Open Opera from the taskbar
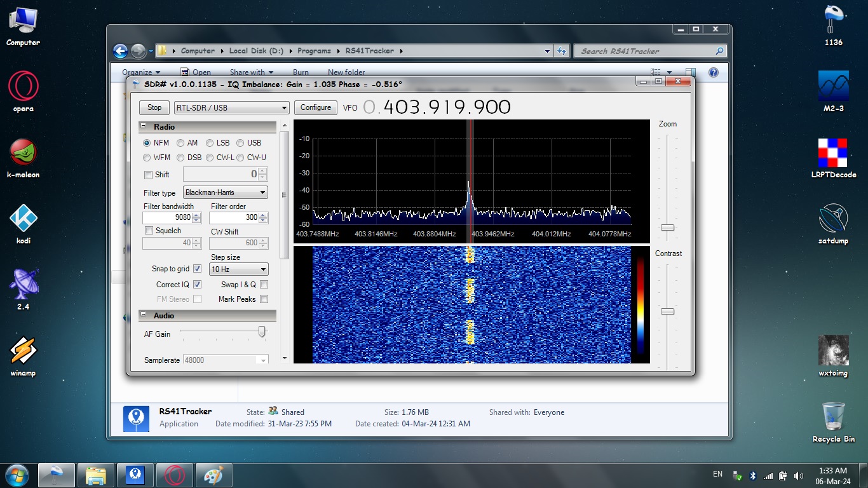The image size is (868, 488). (x=175, y=475)
